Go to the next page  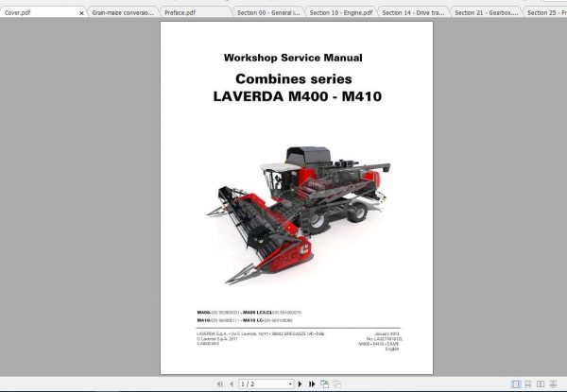pos(300,384)
